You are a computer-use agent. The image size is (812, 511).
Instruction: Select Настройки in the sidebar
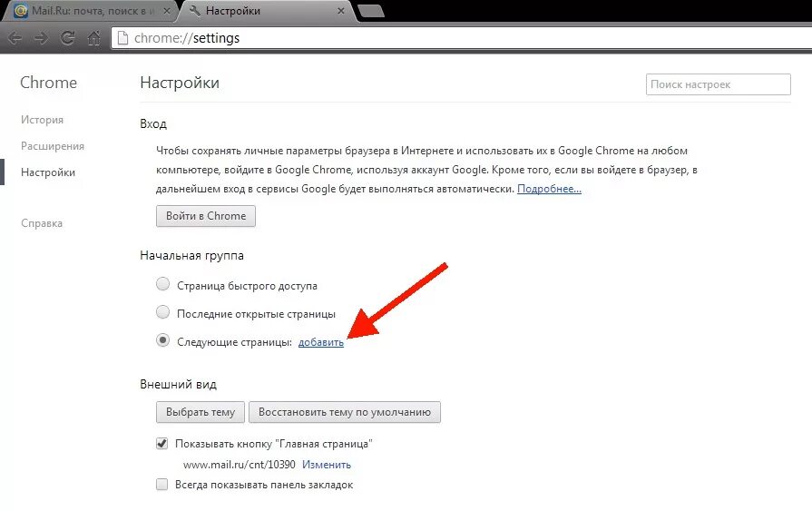pyautogui.click(x=48, y=172)
